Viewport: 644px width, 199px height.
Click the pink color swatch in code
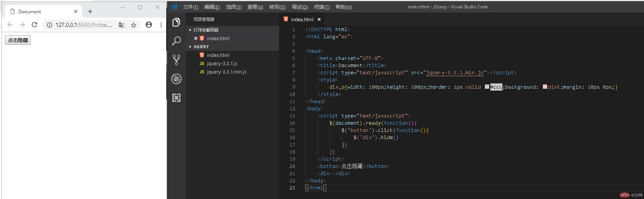click(x=545, y=87)
